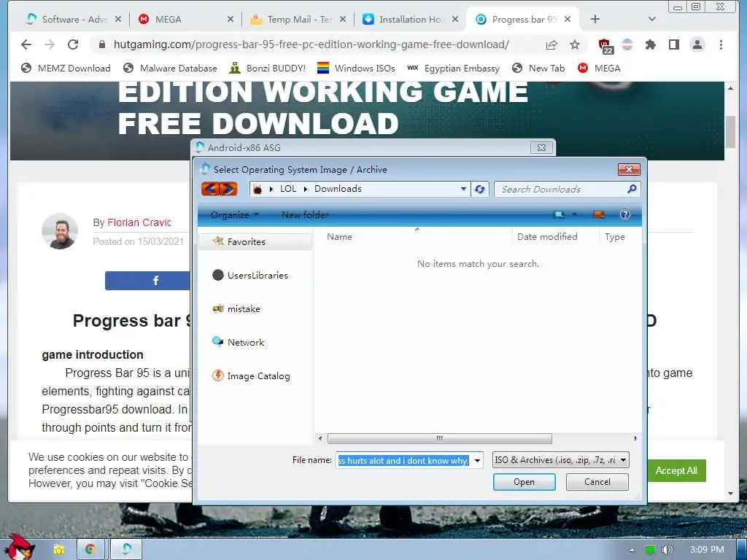The width and height of the screenshot is (747, 560).
Task: Click the file list horizontal scrollbar
Action: [x=439, y=438]
